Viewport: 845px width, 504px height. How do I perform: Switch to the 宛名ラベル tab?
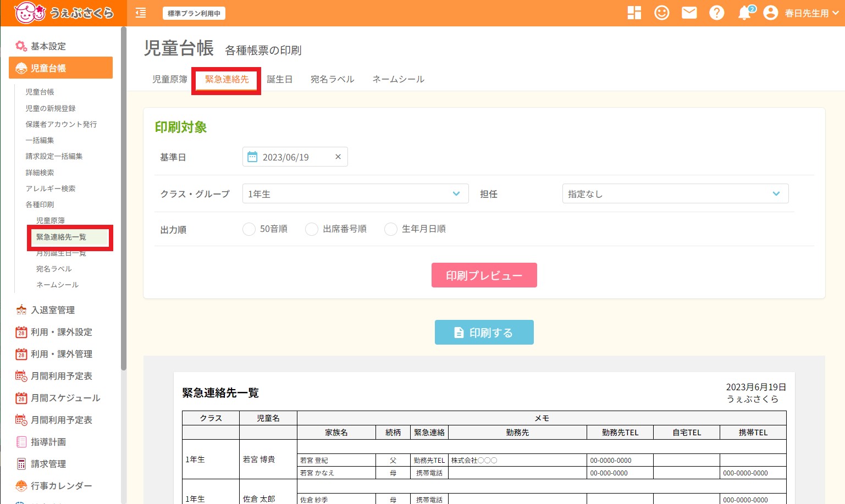click(332, 79)
